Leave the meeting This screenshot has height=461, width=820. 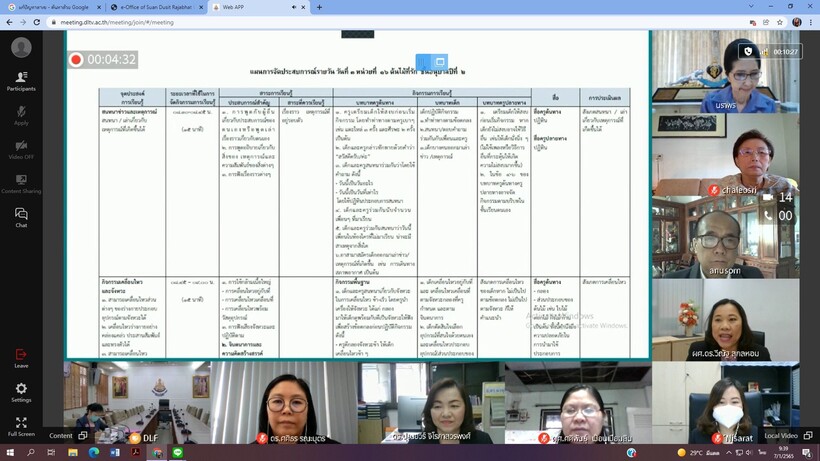pyautogui.click(x=21, y=358)
